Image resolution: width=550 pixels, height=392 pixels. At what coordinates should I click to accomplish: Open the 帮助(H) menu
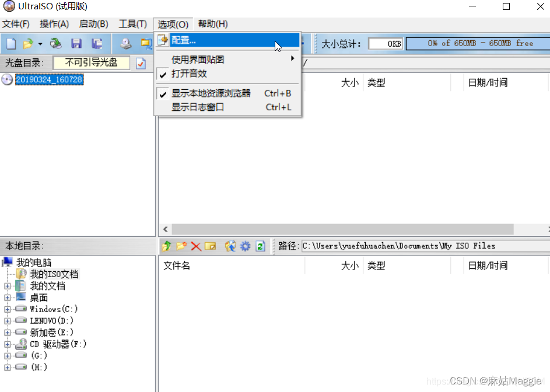click(x=213, y=24)
